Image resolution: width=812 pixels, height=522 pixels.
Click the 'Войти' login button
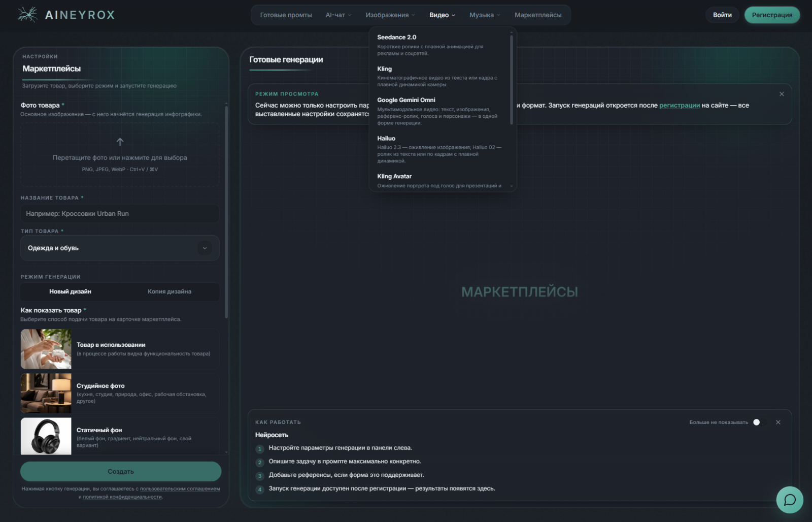click(x=722, y=15)
